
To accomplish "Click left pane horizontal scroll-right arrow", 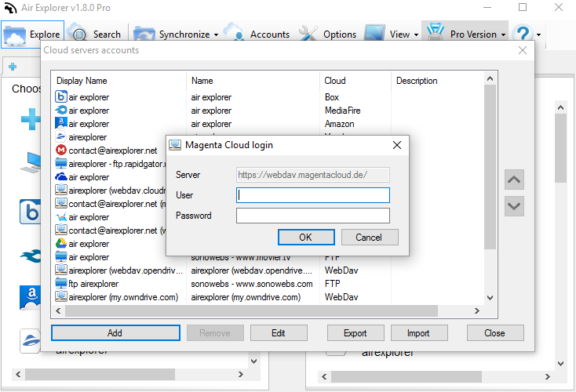I will click(x=241, y=375).
